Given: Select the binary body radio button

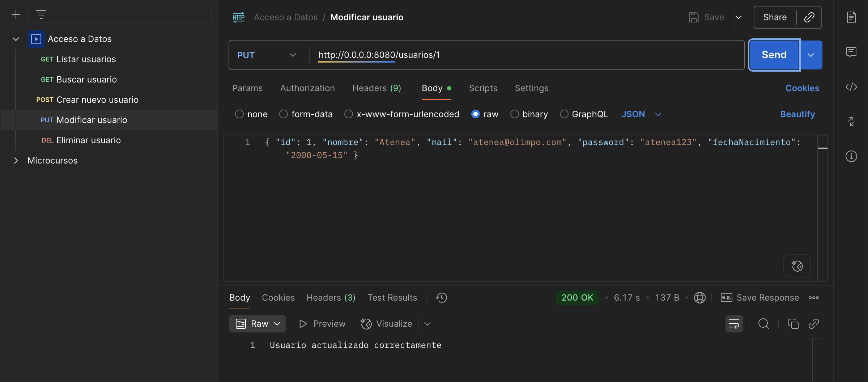Looking at the screenshot, I should (529, 114).
